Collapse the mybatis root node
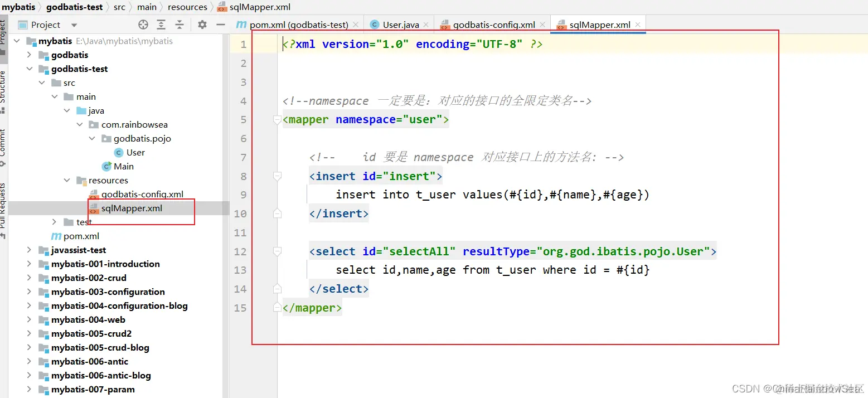Image resolution: width=868 pixels, height=398 pixels. [x=16, y=41]
